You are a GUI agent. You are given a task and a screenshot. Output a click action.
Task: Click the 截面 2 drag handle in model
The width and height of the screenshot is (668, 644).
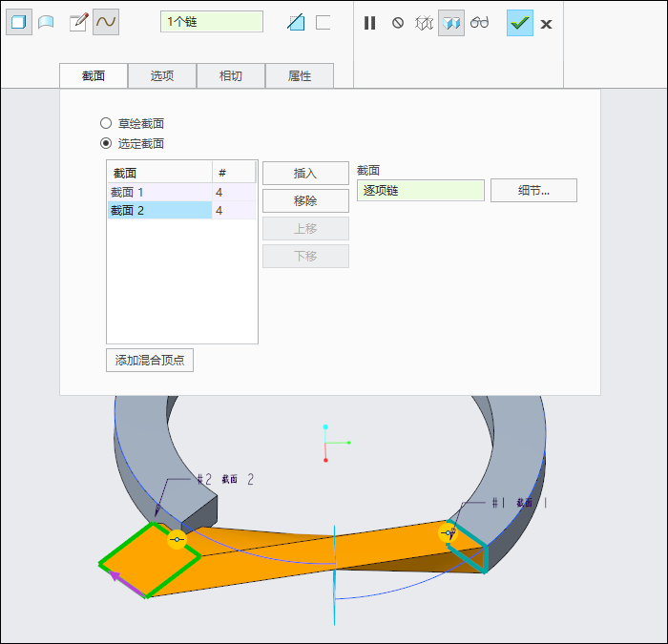(x=177, y=540)
